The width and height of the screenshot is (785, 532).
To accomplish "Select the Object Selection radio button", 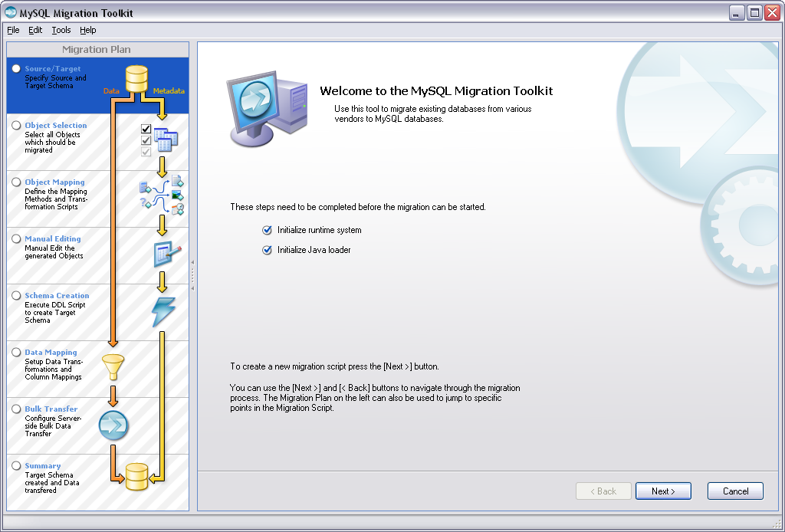I will 16,126.
